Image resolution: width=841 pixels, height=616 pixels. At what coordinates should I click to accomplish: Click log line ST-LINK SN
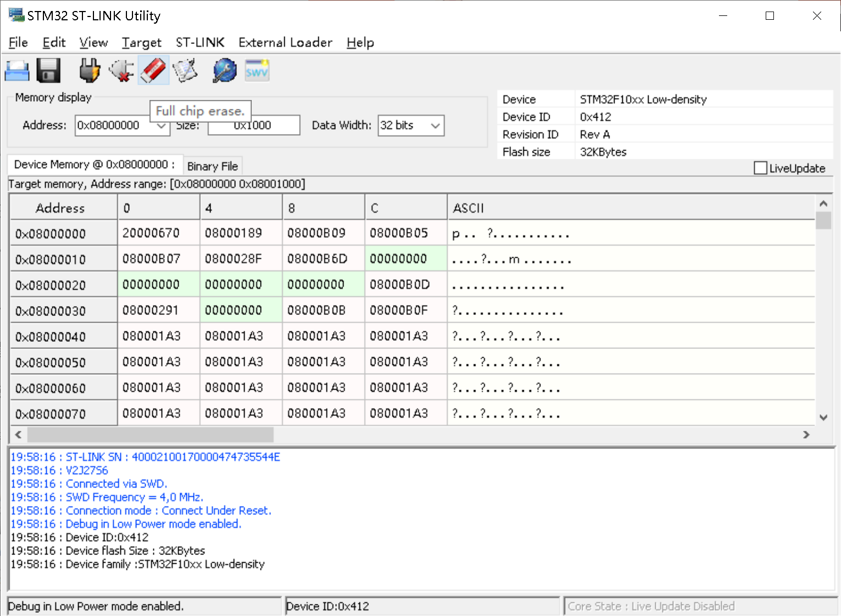click(x=145, y=457)
